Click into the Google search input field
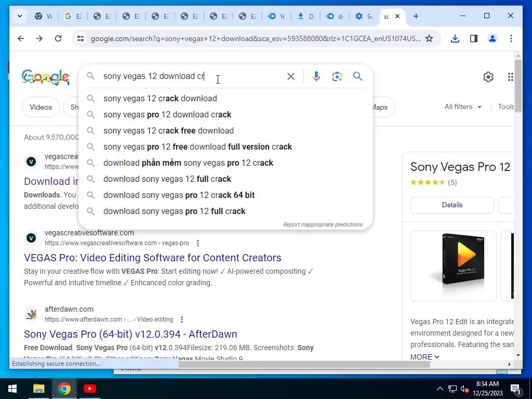 click(192, 76)
